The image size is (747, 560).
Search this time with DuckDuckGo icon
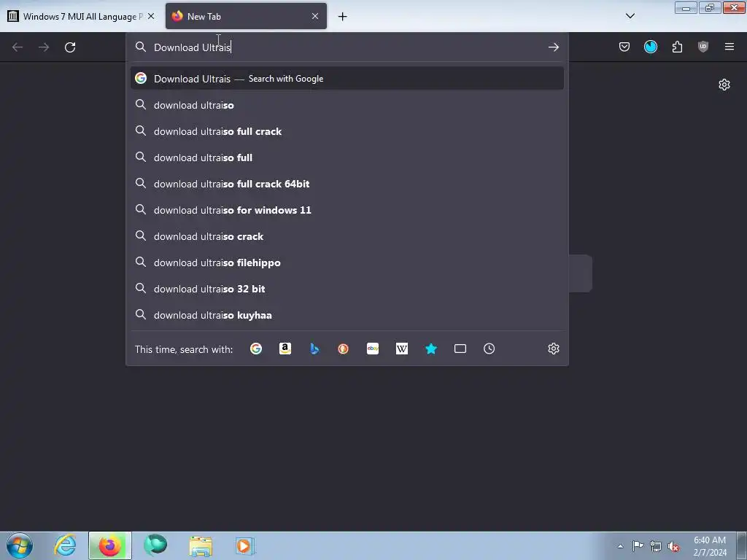point(343,349)
